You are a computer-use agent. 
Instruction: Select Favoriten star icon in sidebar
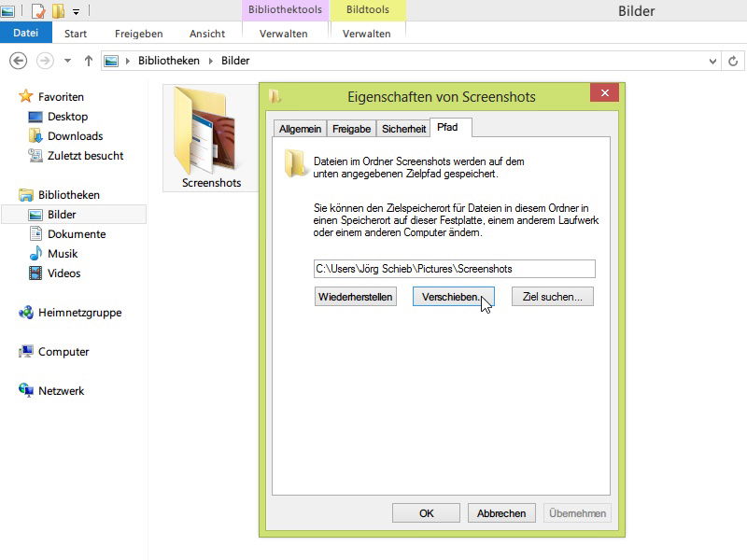(x=26, y=97)
